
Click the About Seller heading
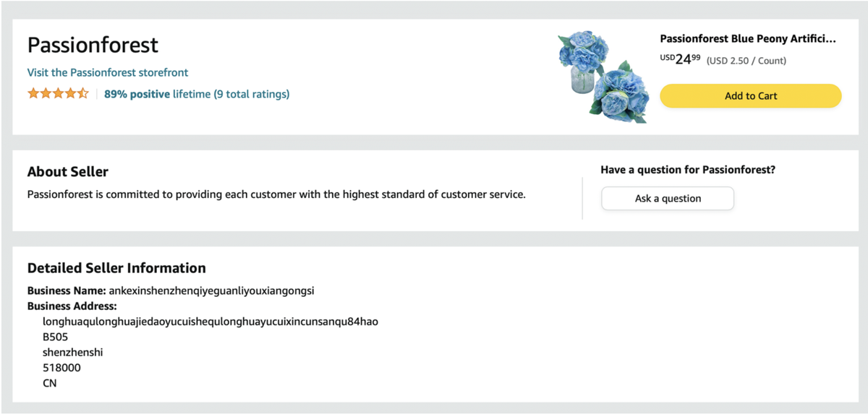68,172
